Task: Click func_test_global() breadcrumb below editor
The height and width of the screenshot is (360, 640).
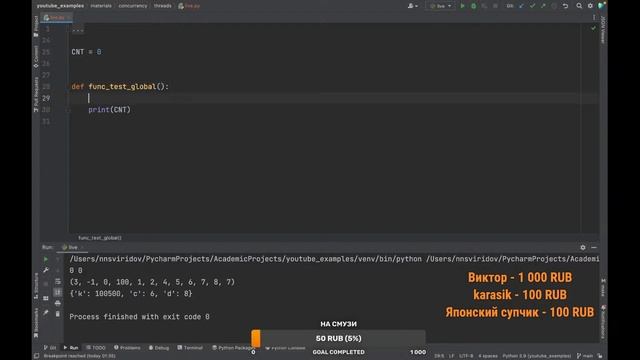Action: [100, 238]
